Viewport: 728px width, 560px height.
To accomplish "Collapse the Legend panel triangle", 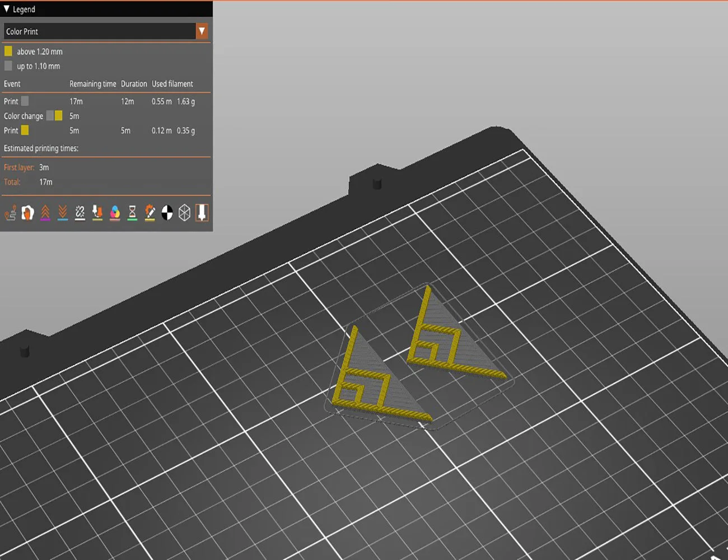I will point(6,9).
